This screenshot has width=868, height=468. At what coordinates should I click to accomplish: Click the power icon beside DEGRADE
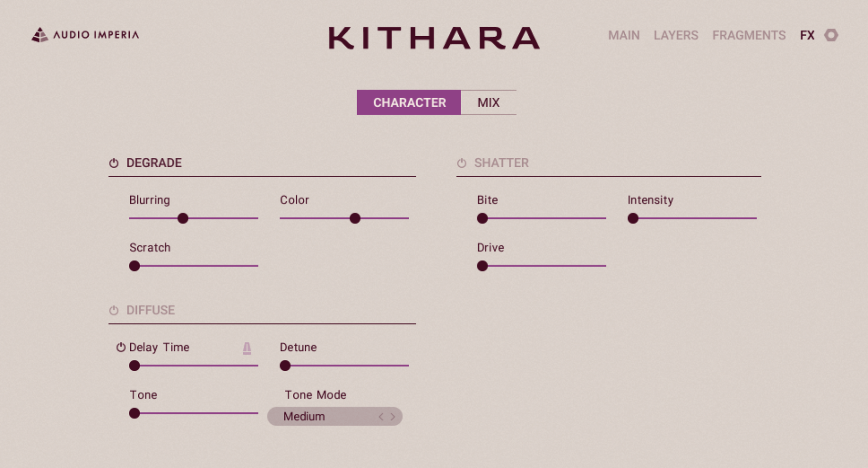pyautogui.click(x=113, y=163)
